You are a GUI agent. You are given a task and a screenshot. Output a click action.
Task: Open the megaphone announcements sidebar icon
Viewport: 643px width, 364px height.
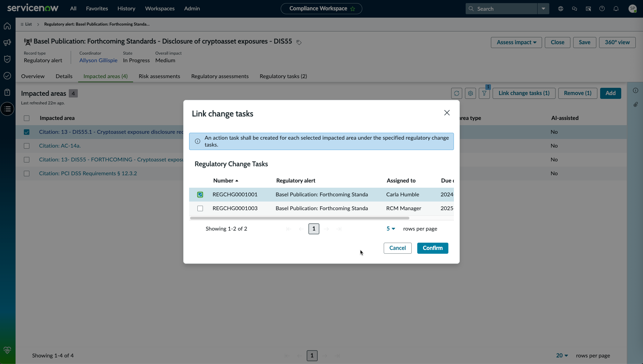point(7,43)
